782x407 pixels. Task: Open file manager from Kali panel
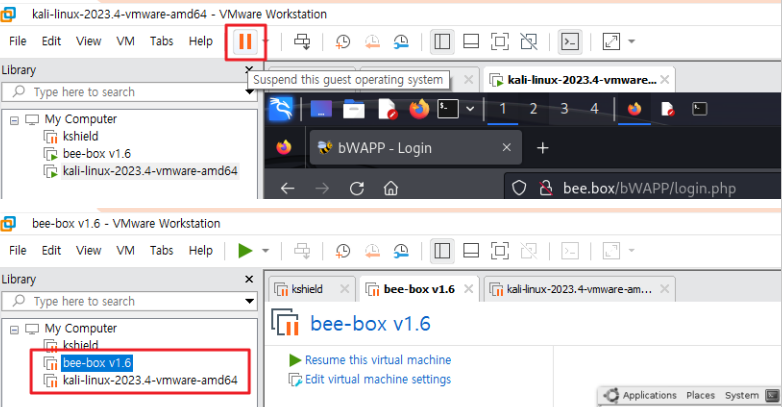tap(354, 109)
